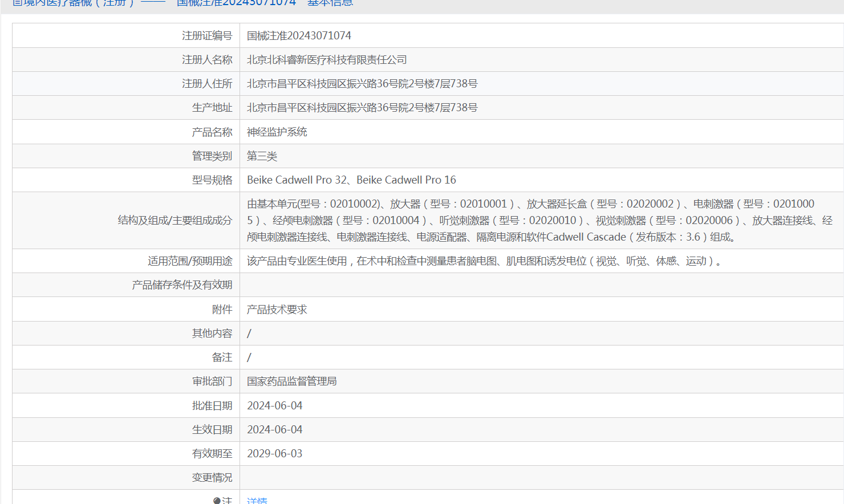Viewport: 844px width, 504px height.
Task: Select the registration number 国械注准20243071074 in the table
Action: pos(299,35)
